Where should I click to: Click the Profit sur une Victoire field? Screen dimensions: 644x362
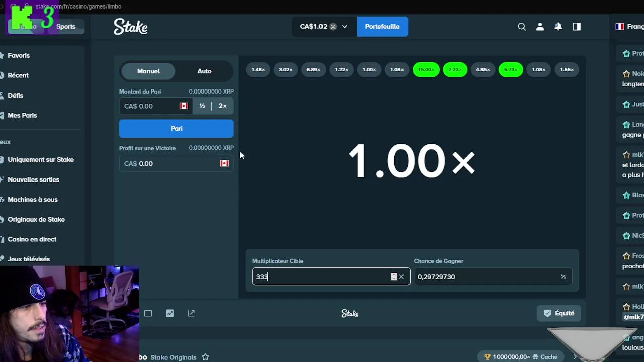coord(177,164)
